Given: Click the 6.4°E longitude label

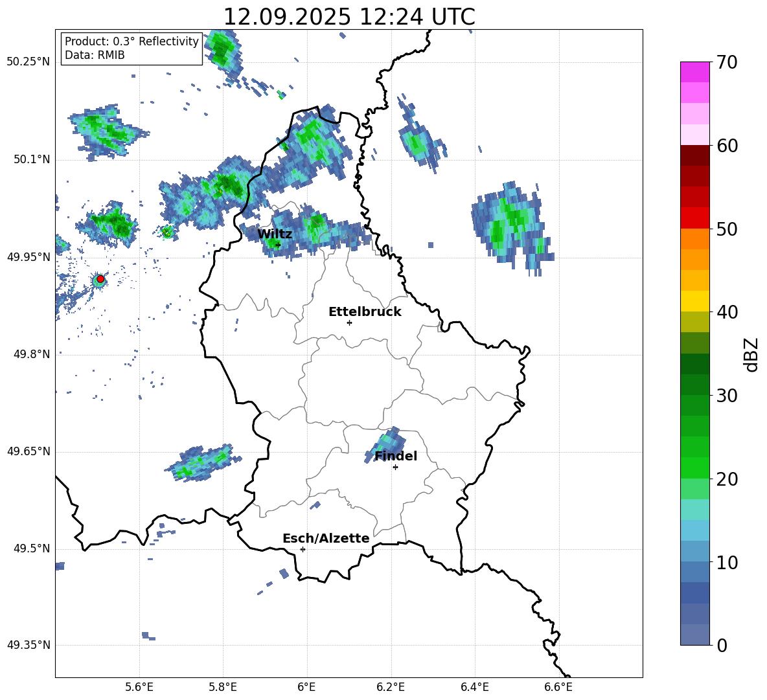Looking at the screenshot, I should pos(474,687).
